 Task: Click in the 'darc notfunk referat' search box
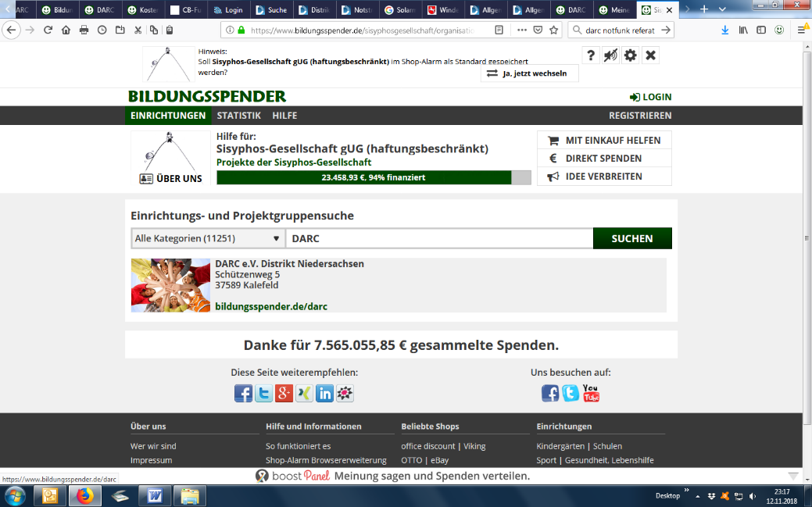[x=620, y=30]
